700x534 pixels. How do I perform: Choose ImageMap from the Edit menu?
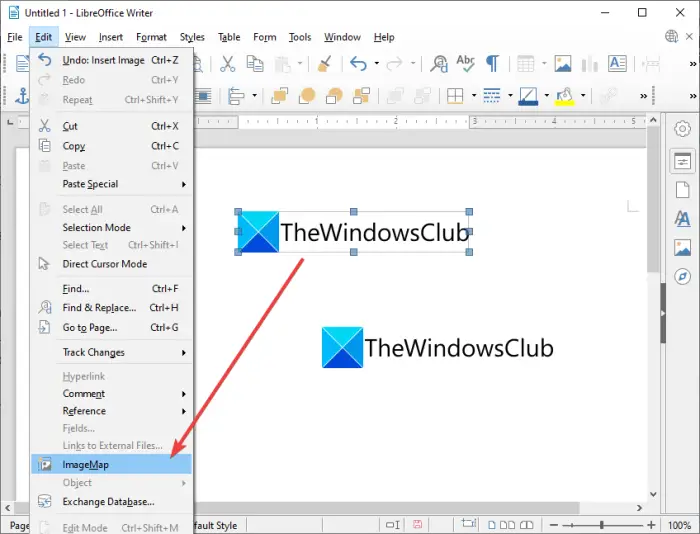coord(112,464)
